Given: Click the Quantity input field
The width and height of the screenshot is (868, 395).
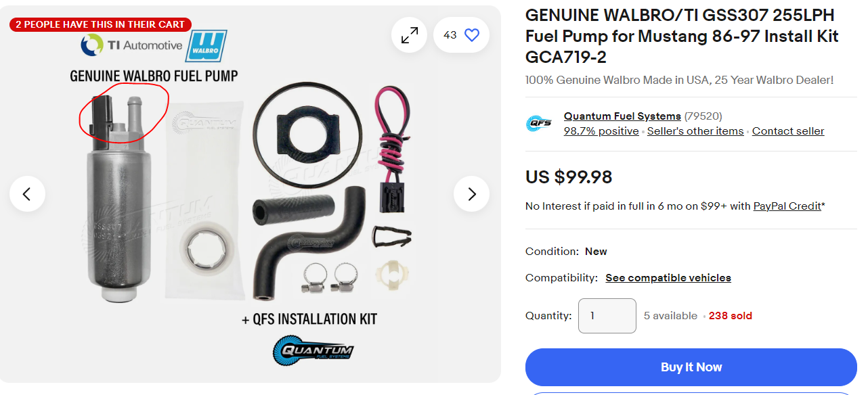Looking at the screenshot, I should click(607, 316).
